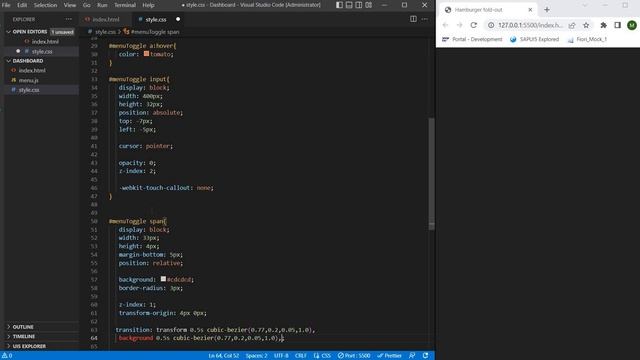Open the Help menu
The image size is (640, 360).
coord(148,5)
